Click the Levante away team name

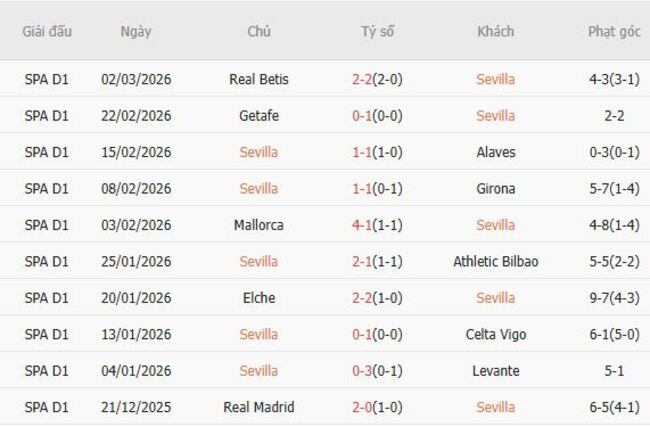pos(495,371)
